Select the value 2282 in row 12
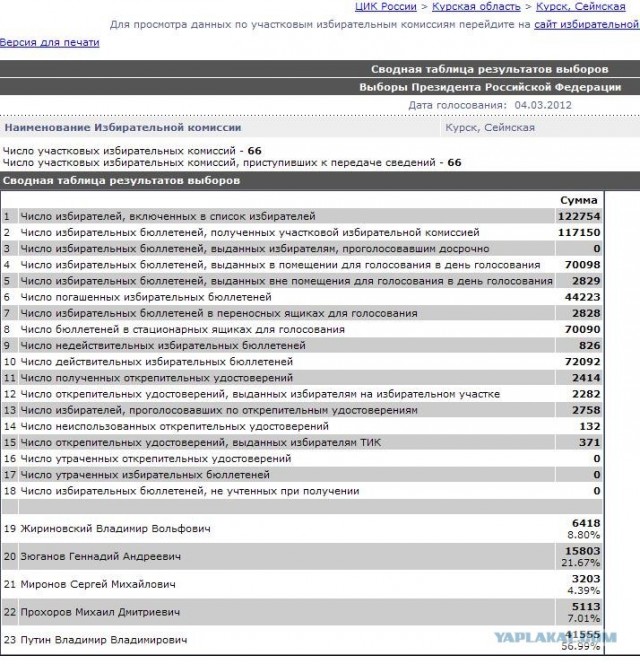 point(586,394)
